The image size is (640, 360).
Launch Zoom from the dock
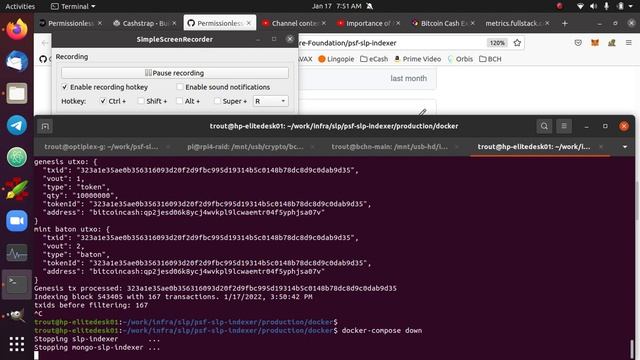(17, 221)
